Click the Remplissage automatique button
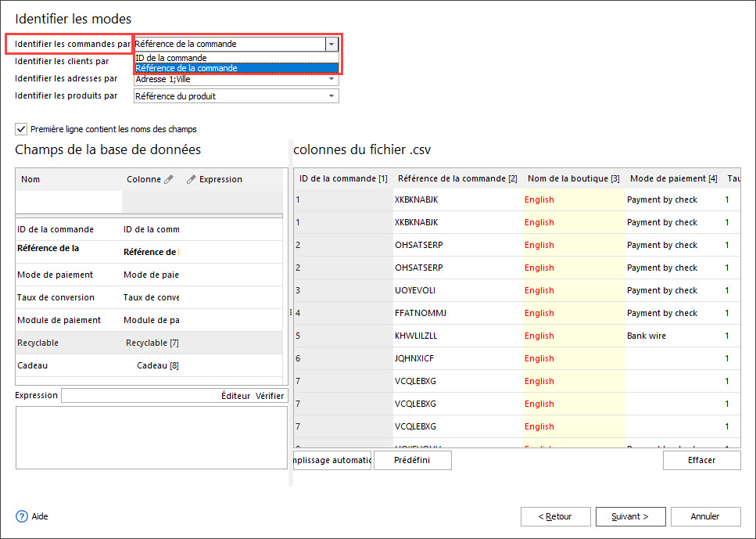756x539 pixels. click(332, 460)
